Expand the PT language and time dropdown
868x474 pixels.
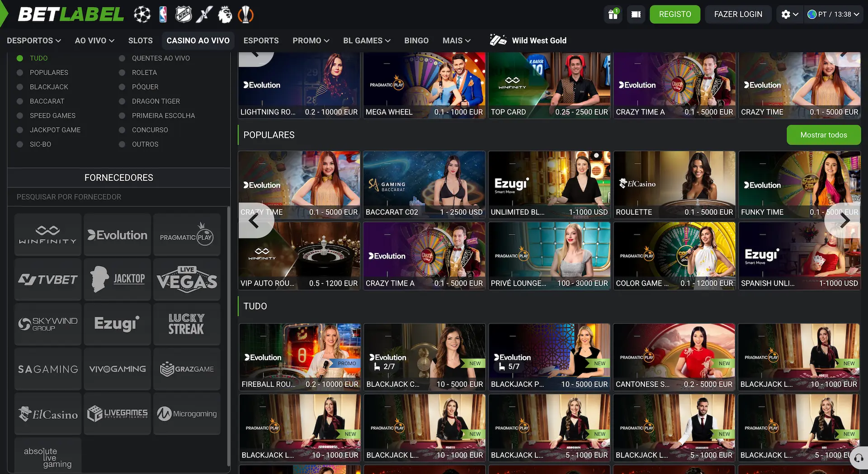click(x=833, y=14)
